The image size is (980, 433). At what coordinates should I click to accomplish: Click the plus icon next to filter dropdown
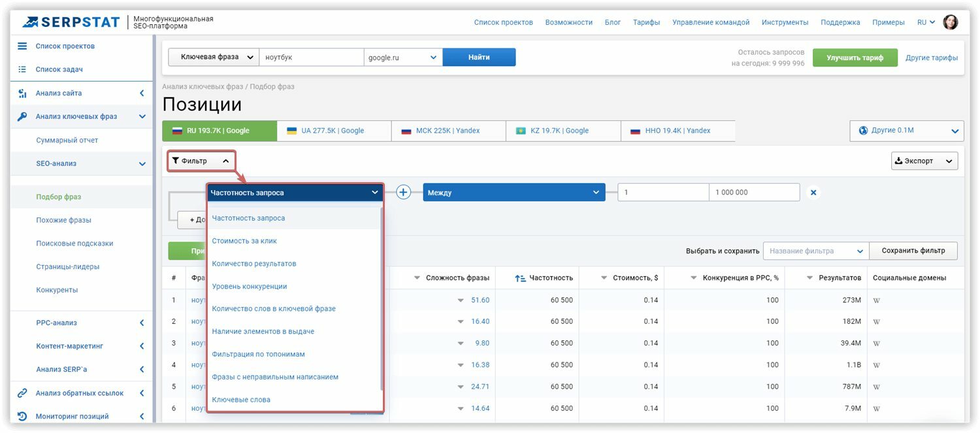[404, 193]
